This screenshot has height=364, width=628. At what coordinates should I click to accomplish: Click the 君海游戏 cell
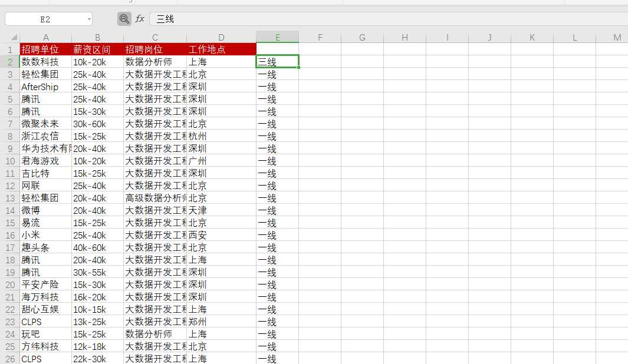coord(46,161)
